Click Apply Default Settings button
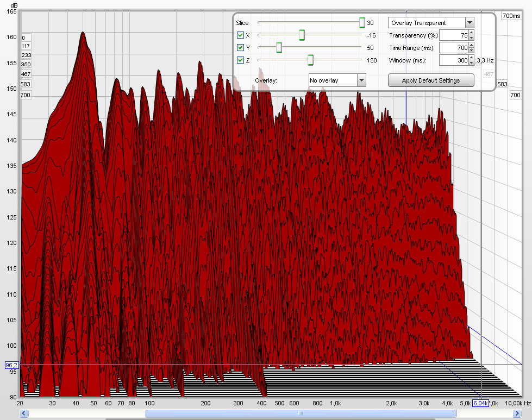 [x=431, y=80]
